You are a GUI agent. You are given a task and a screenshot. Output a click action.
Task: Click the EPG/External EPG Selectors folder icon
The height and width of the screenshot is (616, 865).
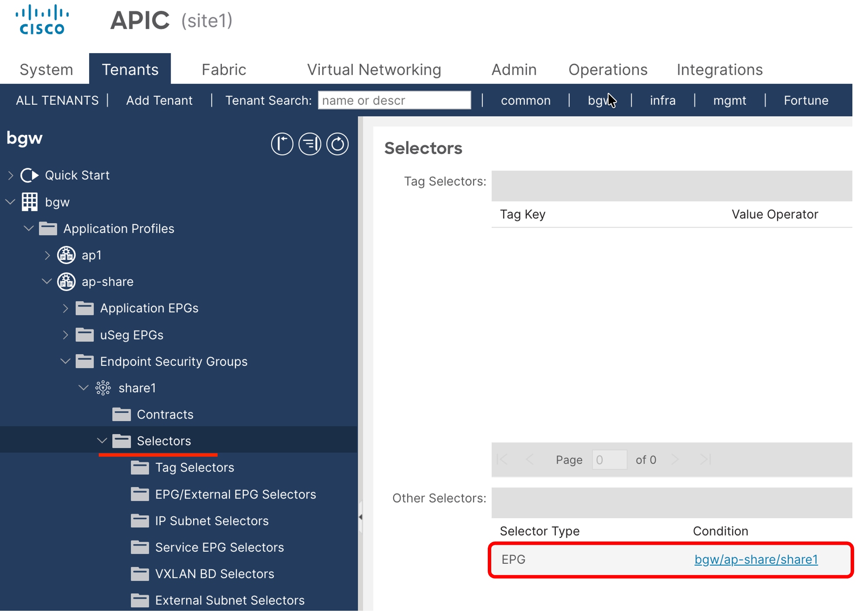[x=140, y=494]
